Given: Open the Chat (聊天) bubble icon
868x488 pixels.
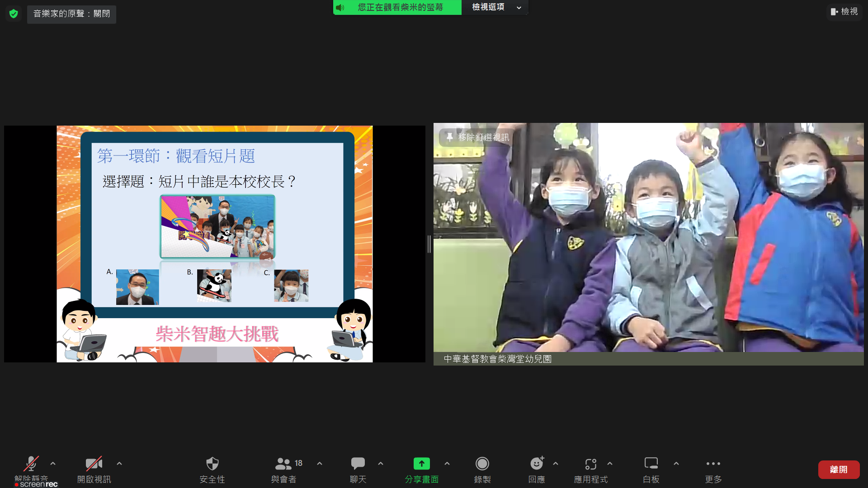Looking at the screenshot, I should [x=358, y=464].
